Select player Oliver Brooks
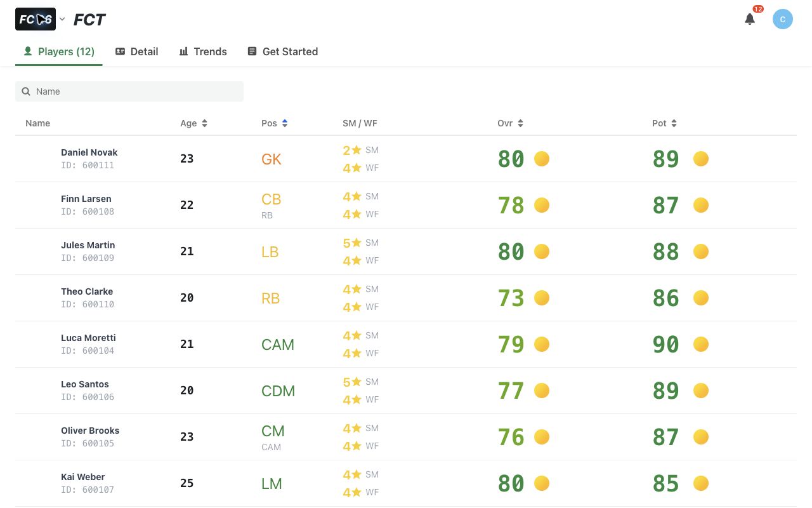Image resolution: width=812 pixels, height=508 pixels. tap(406, 437)
